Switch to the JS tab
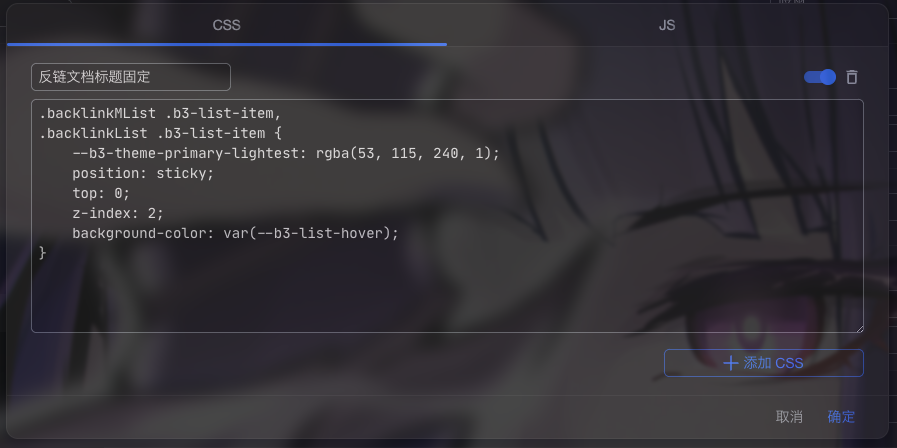The image size is (897, 448). 666,25
